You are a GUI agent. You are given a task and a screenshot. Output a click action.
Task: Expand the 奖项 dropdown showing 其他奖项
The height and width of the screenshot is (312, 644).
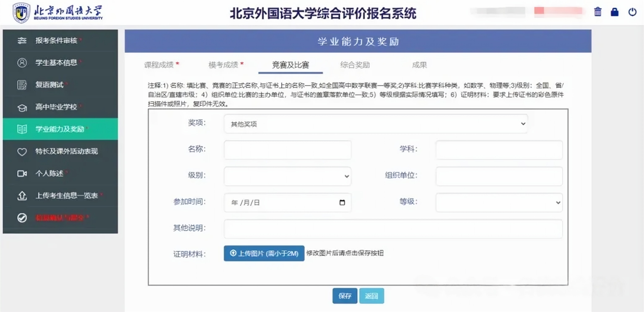tap(376, 124)
